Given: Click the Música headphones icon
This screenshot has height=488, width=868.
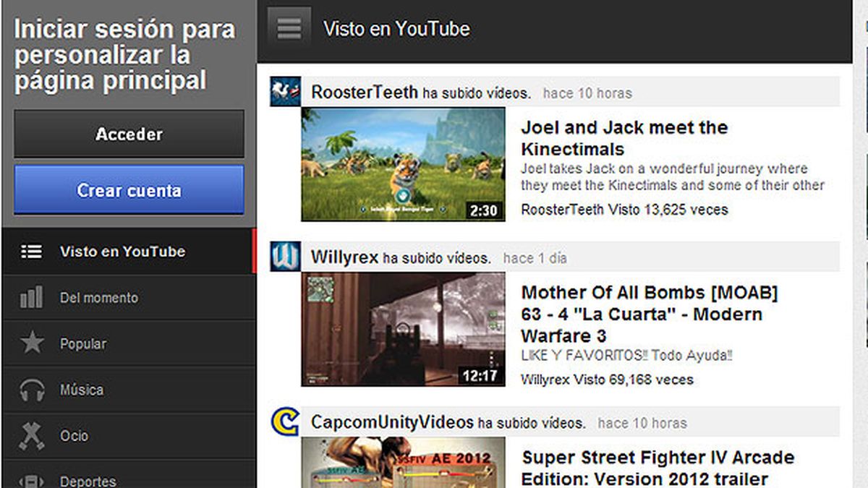Looking at the screenshot, I should [32, 390].
